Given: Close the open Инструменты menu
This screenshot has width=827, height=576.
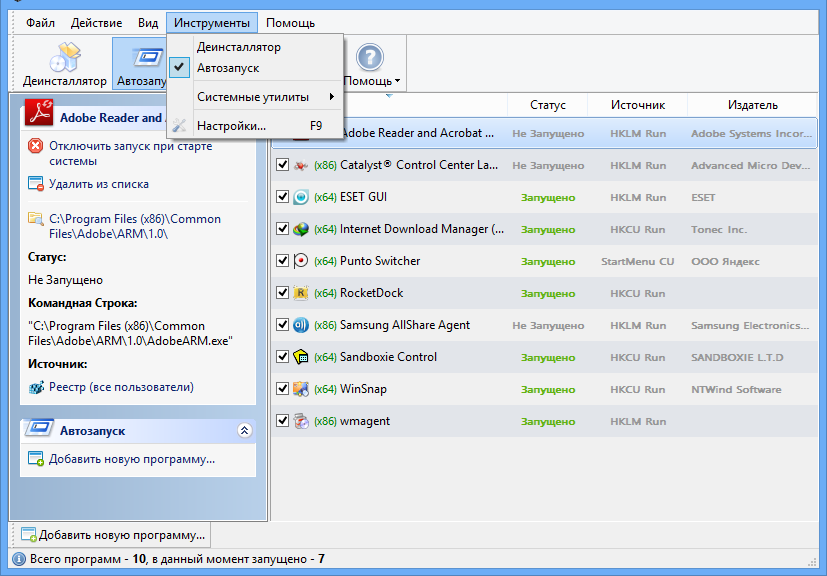Looking at the screenshot, I should click(212, 23).
